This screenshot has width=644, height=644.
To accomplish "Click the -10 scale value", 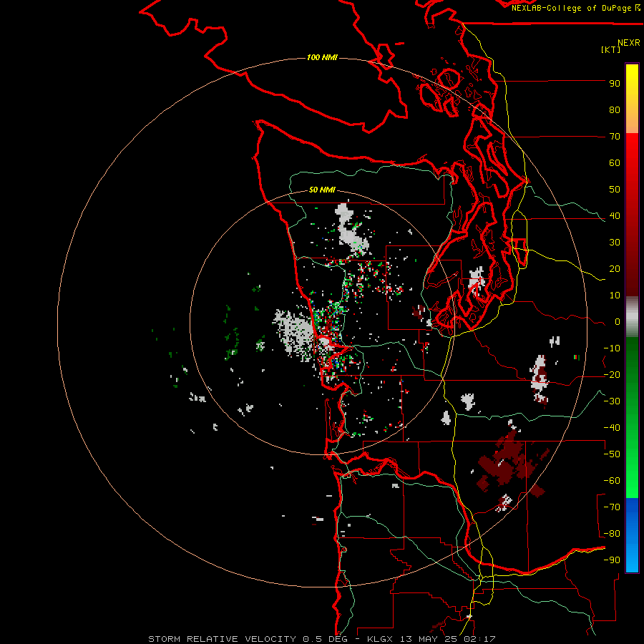I will pos(612,348).
